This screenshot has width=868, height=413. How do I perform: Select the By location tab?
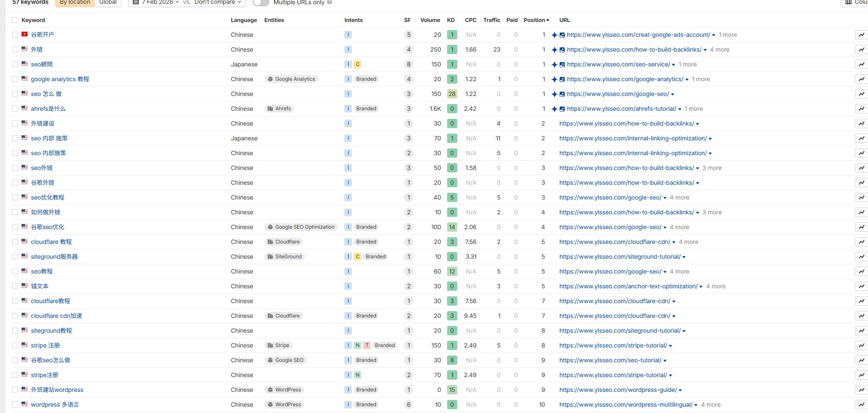[x=75, y=3]
